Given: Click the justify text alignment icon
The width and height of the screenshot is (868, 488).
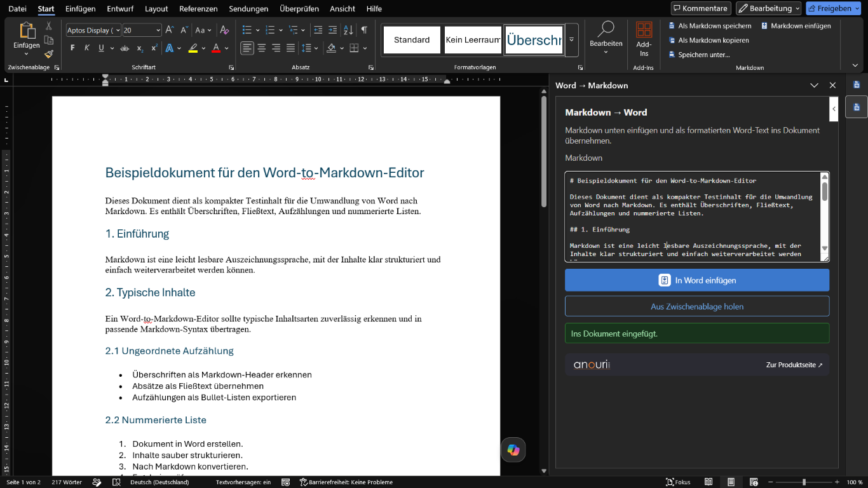Looking at the screenshot, I should (290, 48).
